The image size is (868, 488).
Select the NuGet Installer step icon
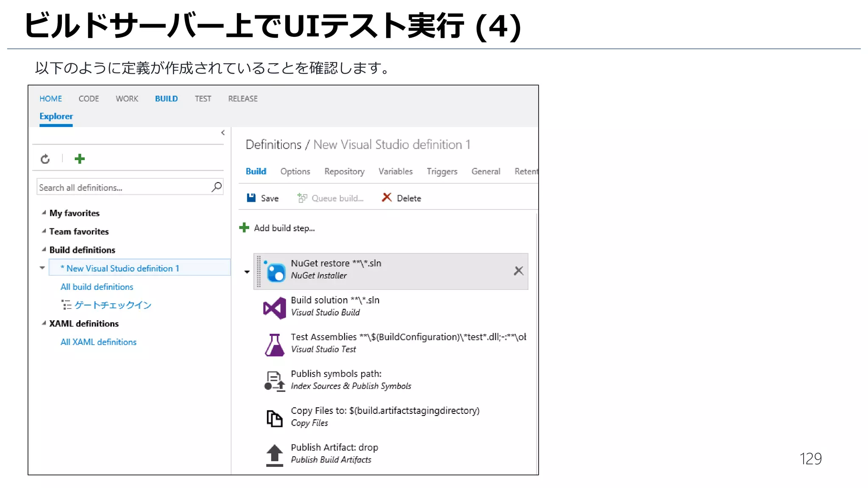276,272
